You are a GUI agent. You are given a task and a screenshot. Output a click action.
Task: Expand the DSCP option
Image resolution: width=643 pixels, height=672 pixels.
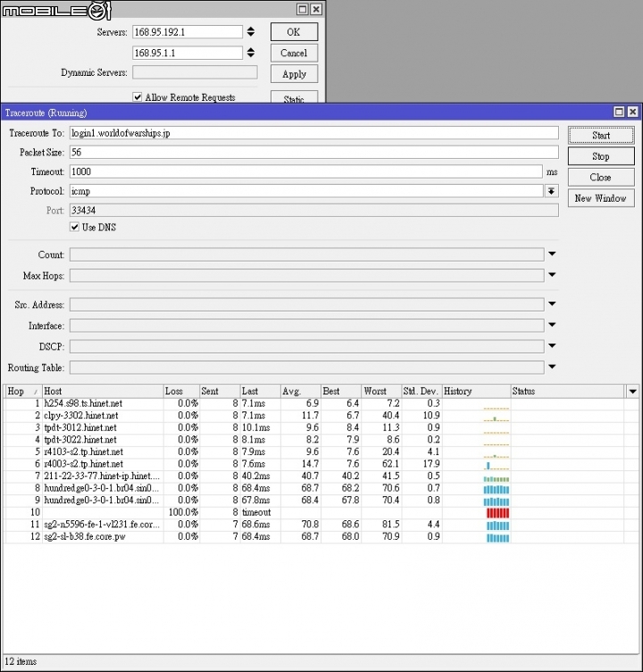[552, 346]
